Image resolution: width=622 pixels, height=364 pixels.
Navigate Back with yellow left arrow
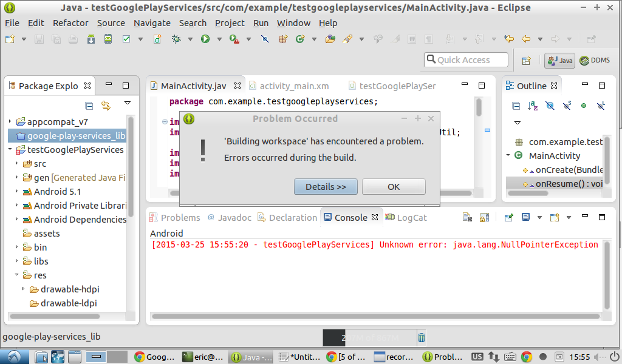526,39
